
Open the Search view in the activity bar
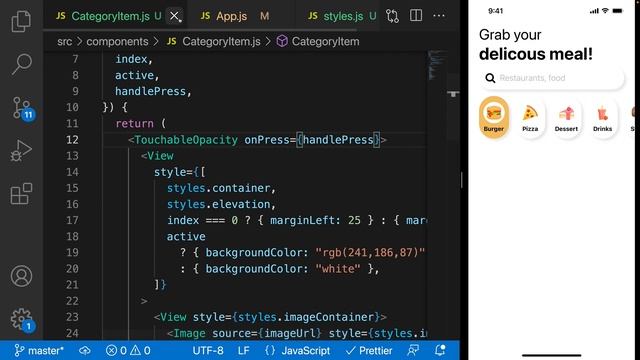pos(21,64)
